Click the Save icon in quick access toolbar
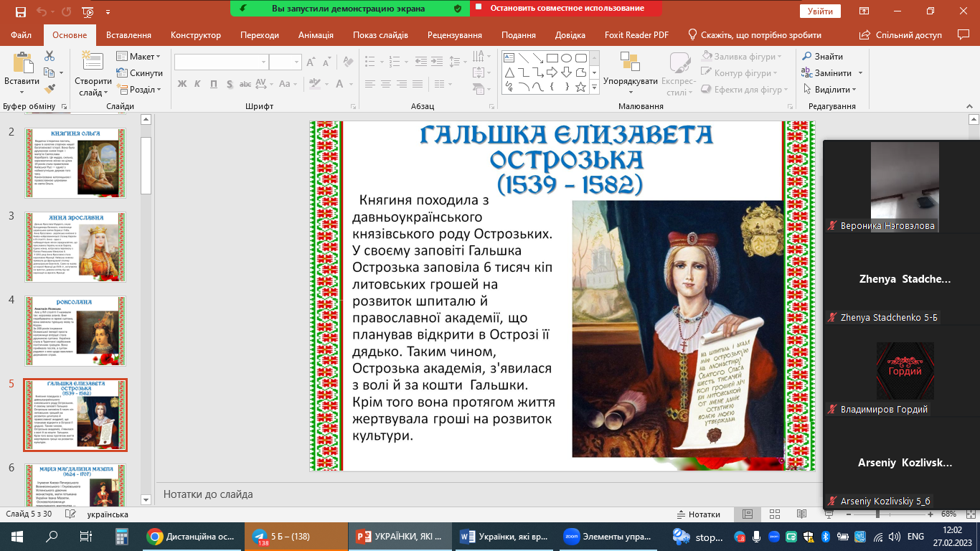 click(20, 11)
